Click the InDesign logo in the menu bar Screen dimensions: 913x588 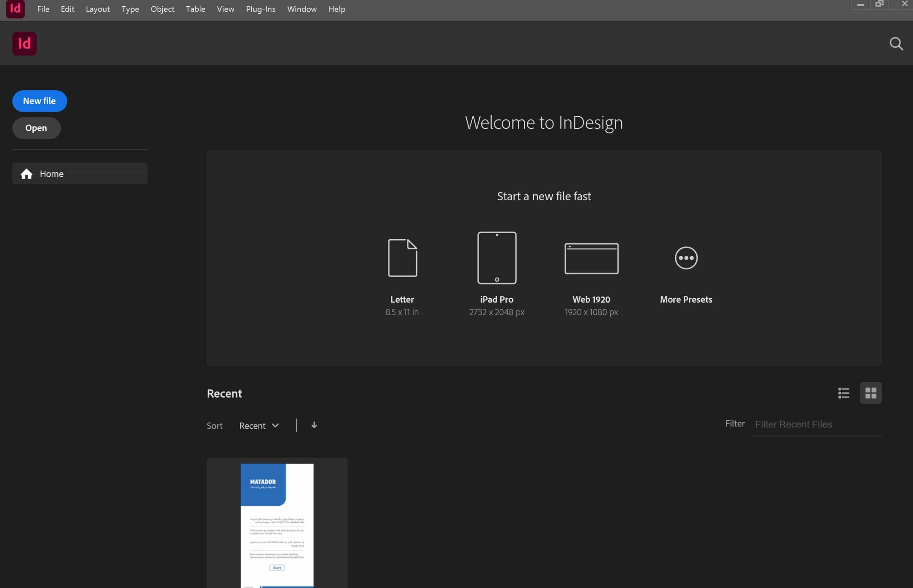(x=15, y=9)
